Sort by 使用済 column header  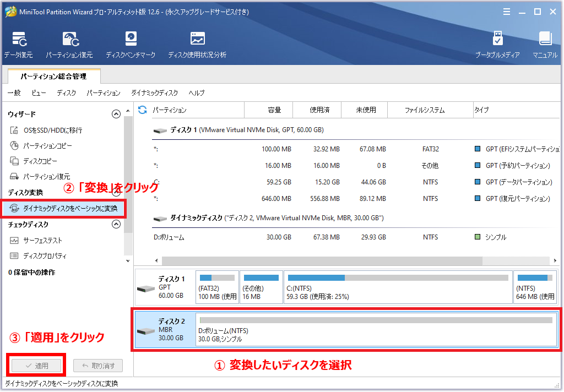[317, 110]
